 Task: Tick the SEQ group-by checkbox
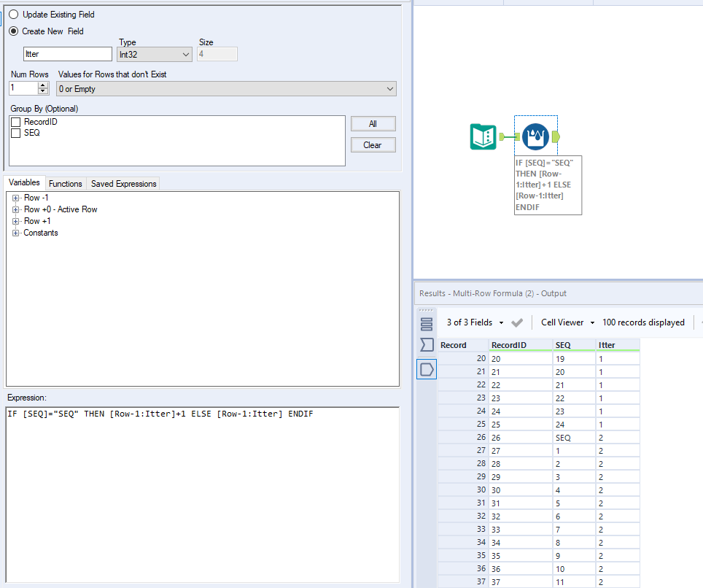15,133
